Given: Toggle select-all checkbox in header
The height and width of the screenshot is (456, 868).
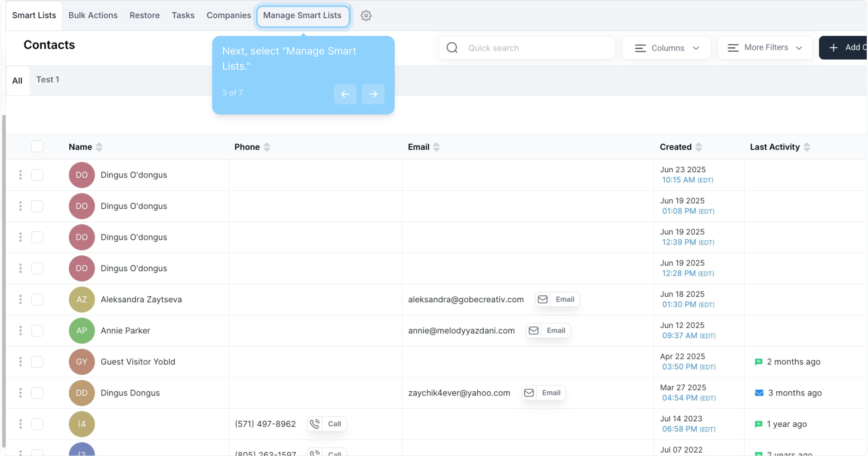Looking at the screenshot, I should (x=37, y=147).
